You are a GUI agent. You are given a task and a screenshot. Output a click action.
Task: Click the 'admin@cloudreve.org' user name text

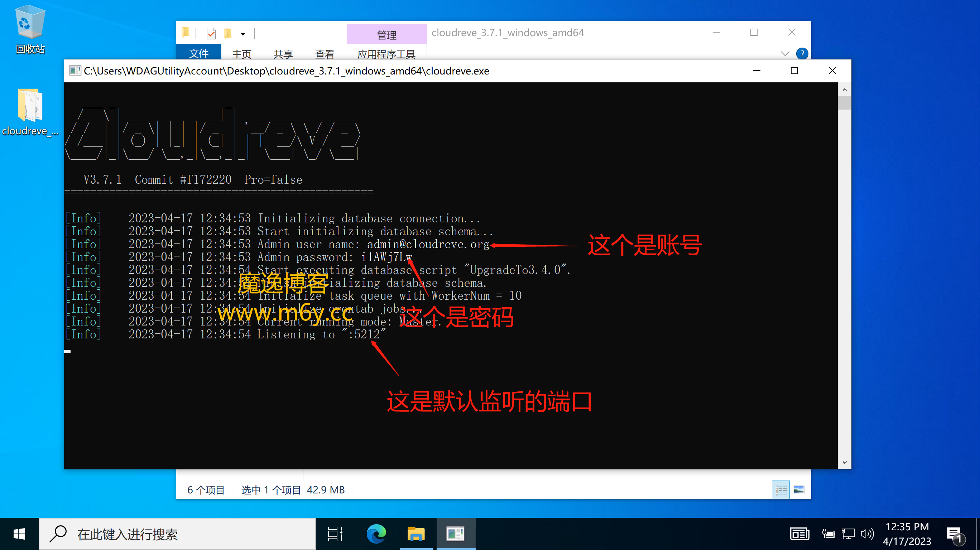pyautogui.click(x=428, y=244)
